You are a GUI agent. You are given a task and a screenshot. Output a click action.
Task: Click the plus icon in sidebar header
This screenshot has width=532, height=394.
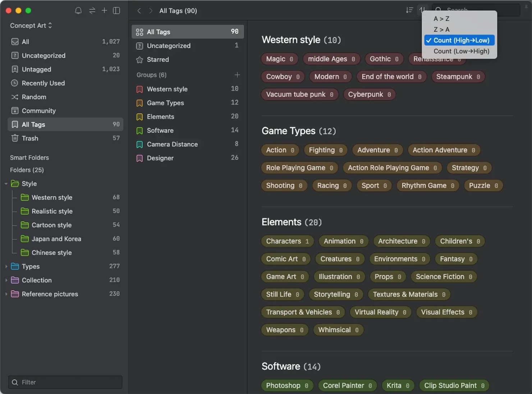[104, 10]
